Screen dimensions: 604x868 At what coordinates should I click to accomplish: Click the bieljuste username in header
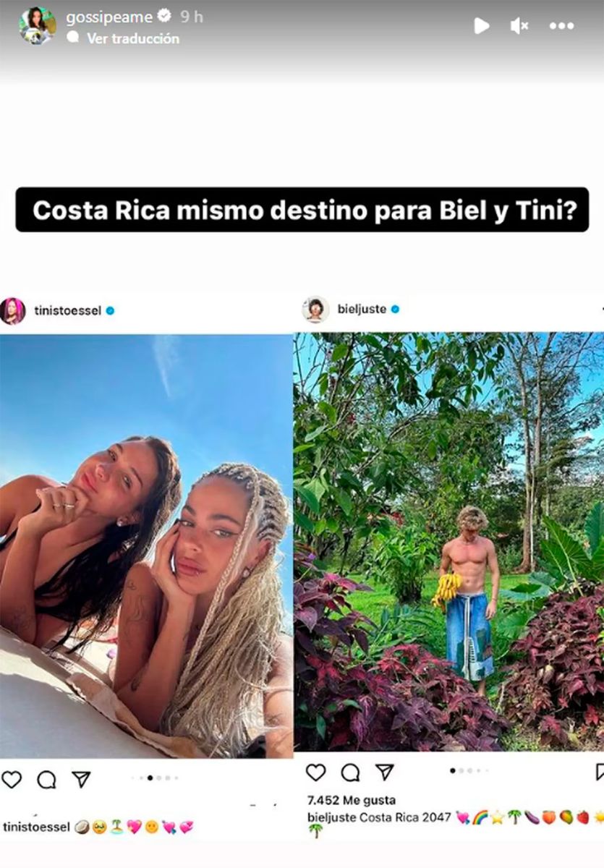click(362, 310)
